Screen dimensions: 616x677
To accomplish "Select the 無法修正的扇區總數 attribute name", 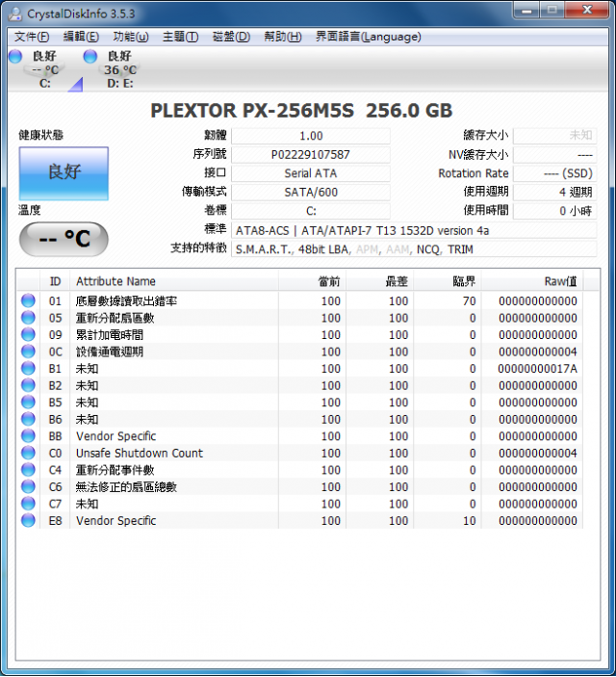I will click(x=126, y=486).
